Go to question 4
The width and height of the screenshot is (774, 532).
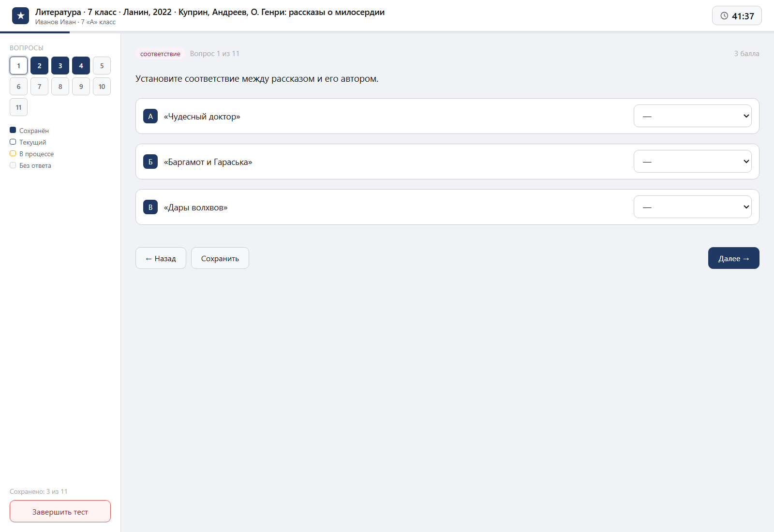[81, 66]
